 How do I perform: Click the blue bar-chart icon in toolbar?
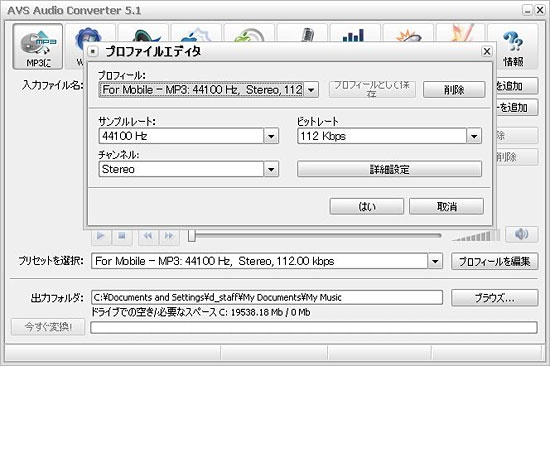(355, 33)
